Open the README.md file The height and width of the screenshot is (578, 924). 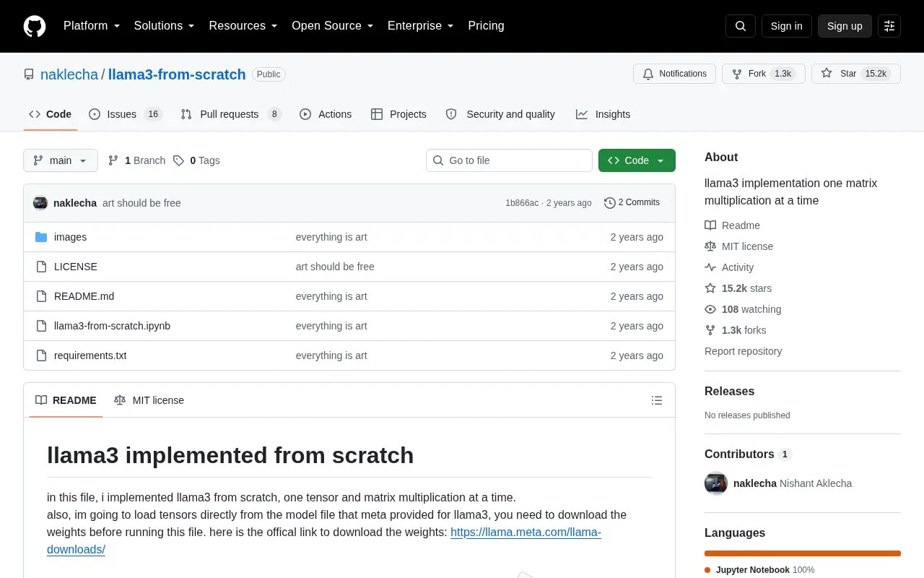pos(84,296)
